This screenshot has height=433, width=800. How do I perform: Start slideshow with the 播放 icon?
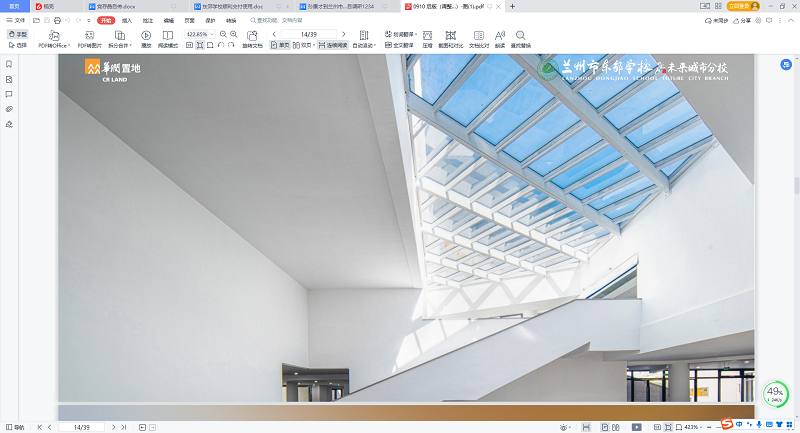[146, 36]
